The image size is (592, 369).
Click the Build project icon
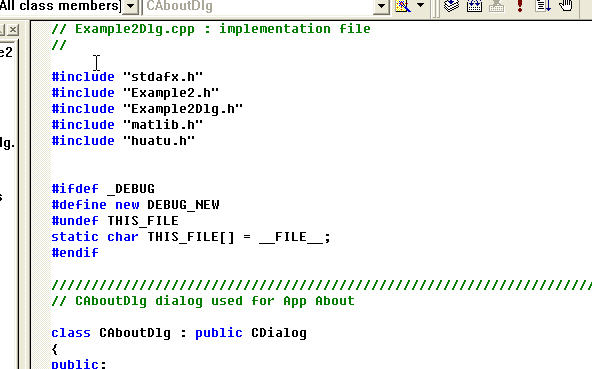[474, 6]
